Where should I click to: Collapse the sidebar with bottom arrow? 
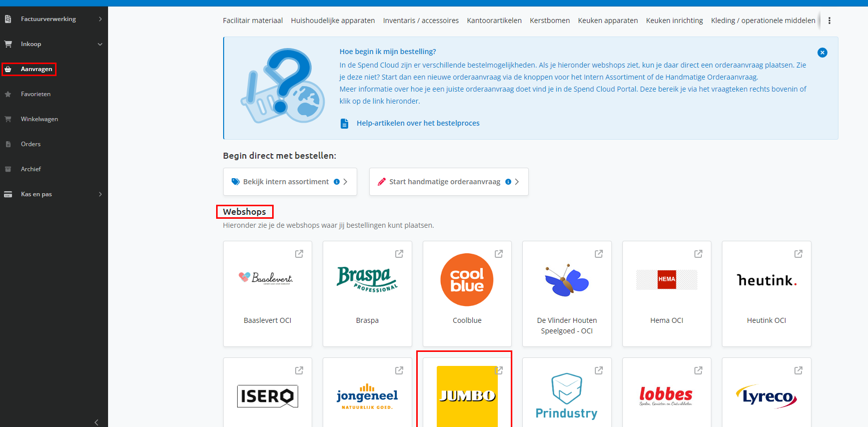click(97, 422)
